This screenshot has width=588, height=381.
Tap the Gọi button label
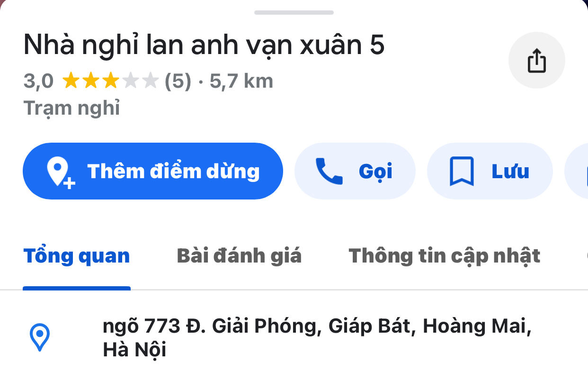pyautogui.click(x=375, y=171)
